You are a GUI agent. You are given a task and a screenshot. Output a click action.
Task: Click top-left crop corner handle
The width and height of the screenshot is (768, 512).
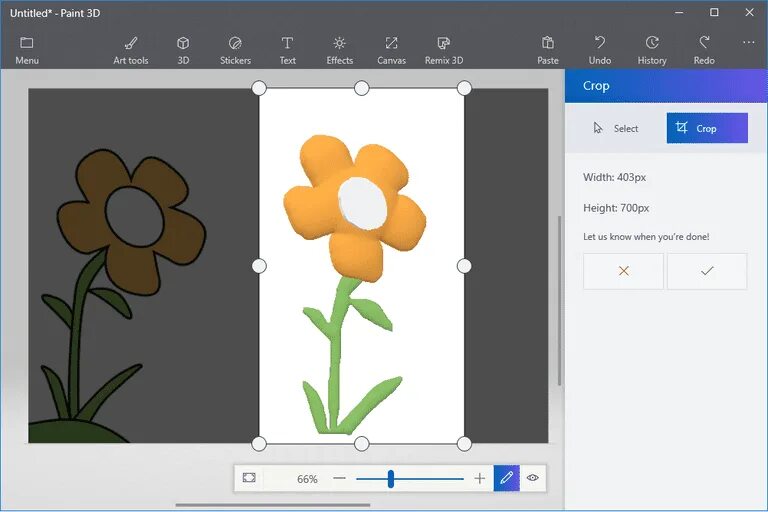(x=259, y=88)
